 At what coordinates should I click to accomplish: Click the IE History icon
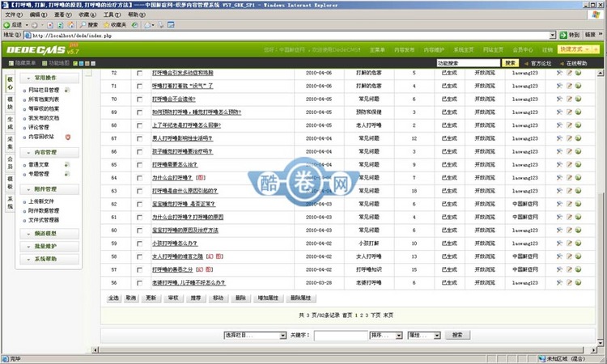[134, 25]
